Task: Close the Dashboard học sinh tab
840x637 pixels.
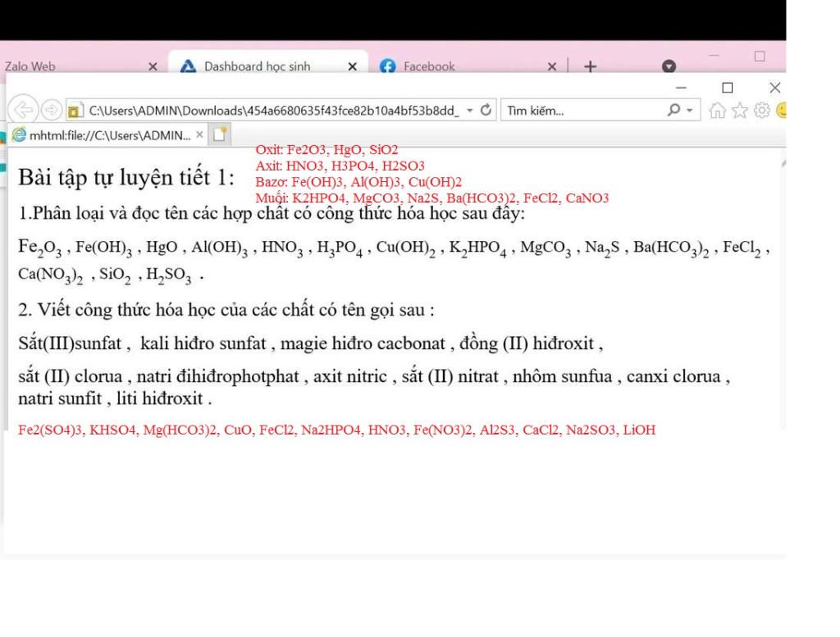Action: (352, 66)
